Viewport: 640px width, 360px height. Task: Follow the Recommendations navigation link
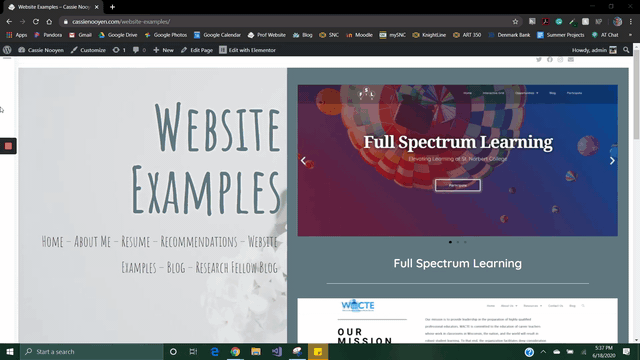199,241
